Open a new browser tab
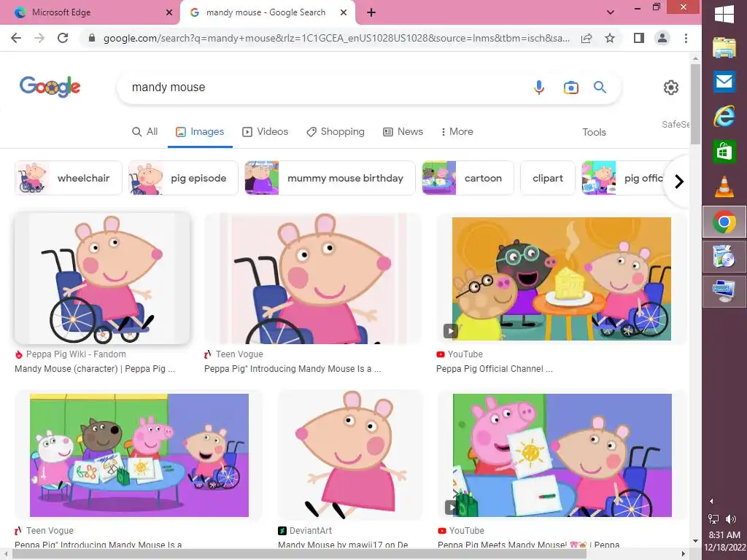The image size is (747, 560). coord(371,12)
